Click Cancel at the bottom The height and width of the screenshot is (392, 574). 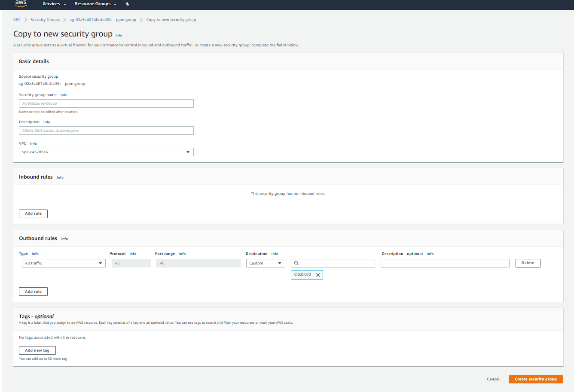(x=493, y=379)
